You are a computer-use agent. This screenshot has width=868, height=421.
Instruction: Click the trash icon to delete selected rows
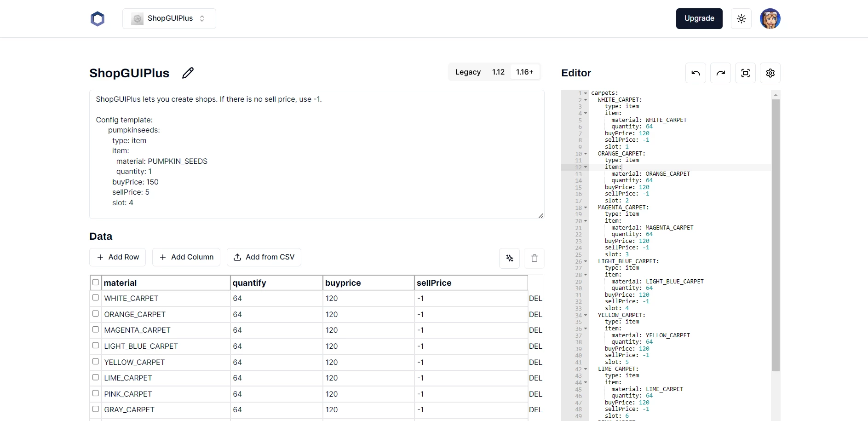point(534,258)
